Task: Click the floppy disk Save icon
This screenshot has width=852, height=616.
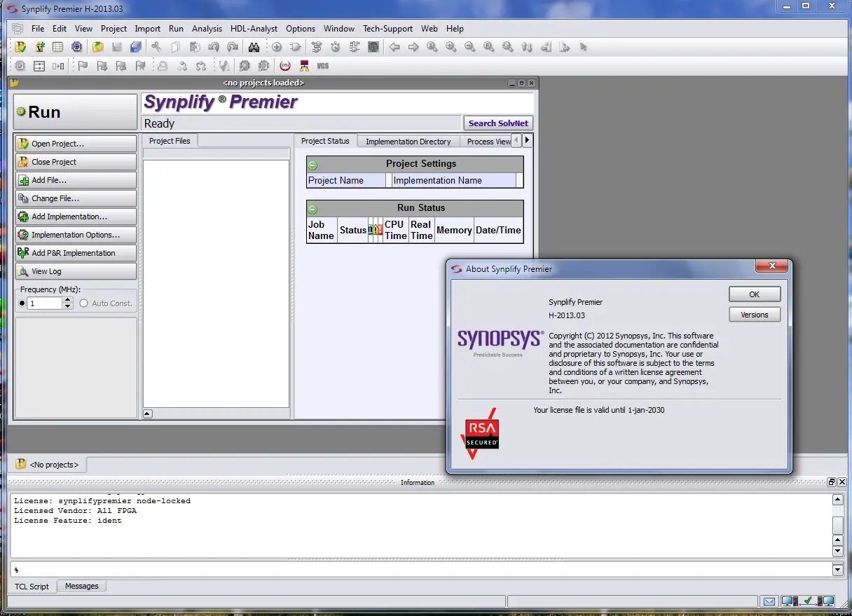Action: point(117,48)
